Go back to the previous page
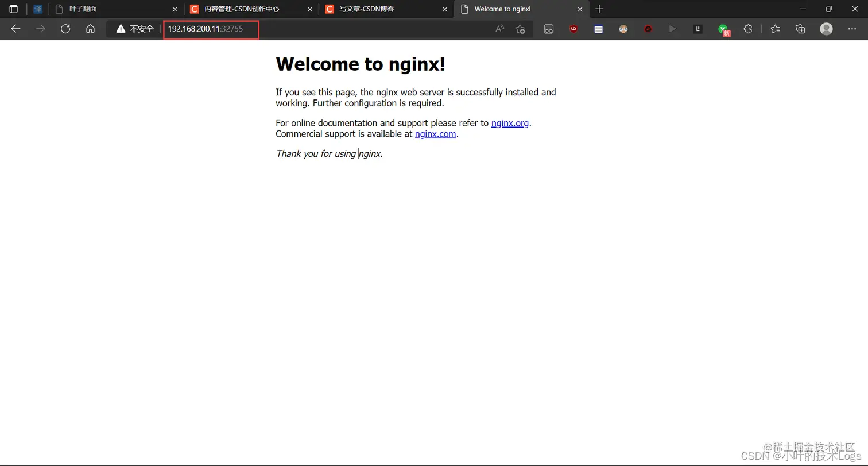The height and width of the screenshot is (466, 868). point(16,29)
